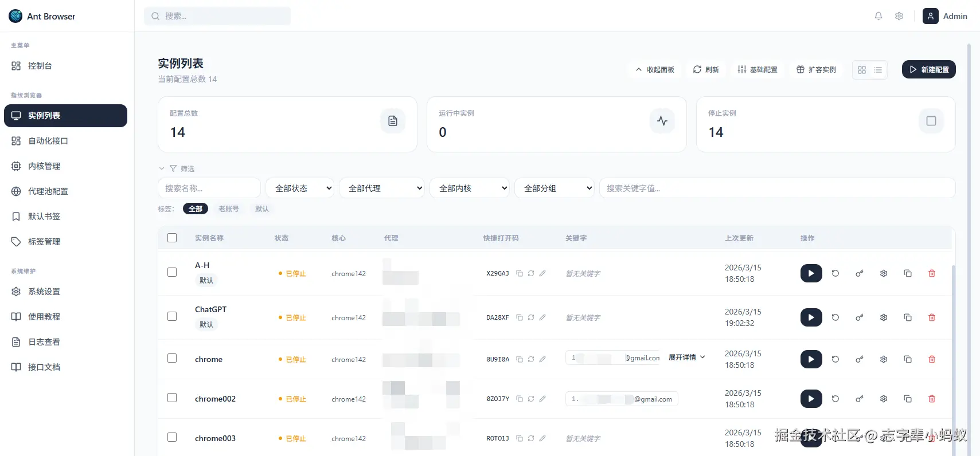Play the chrome002 instance
Image resolution: width=980 pixels, height=456 pixels.
811,399
